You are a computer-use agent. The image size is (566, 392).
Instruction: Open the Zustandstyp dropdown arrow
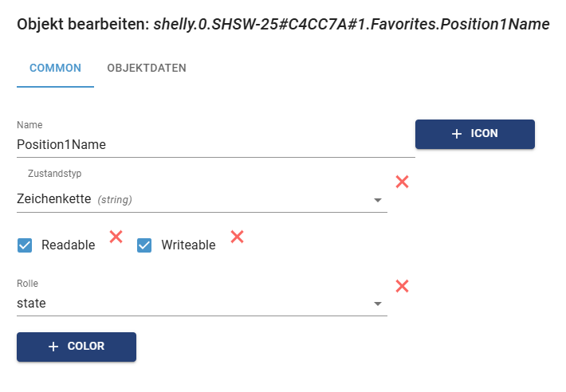378,200
